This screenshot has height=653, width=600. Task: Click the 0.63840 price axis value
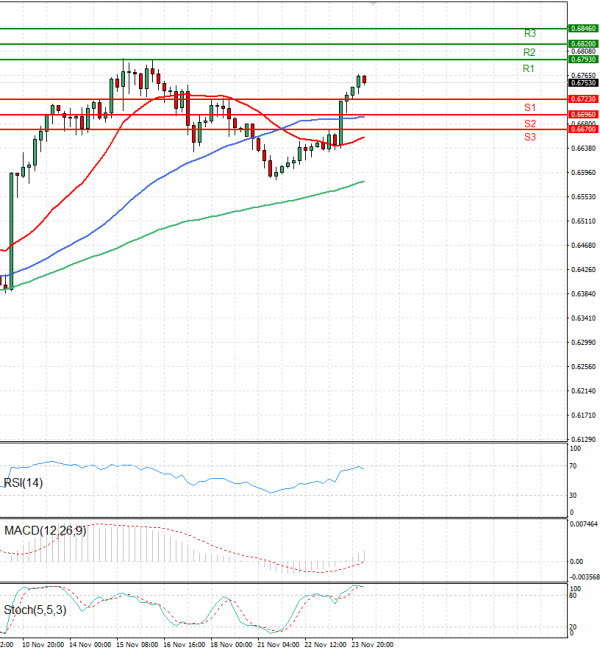583,294
